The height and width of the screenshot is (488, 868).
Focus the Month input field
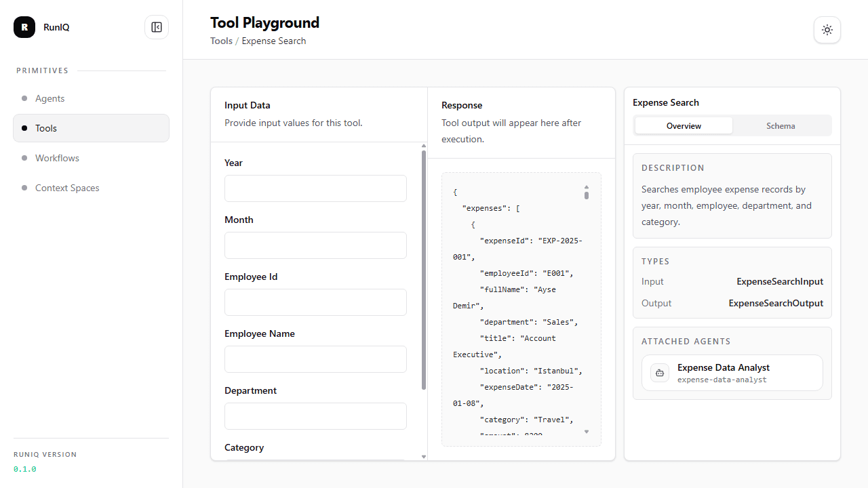pyautogui.click(x=315, y=245)
